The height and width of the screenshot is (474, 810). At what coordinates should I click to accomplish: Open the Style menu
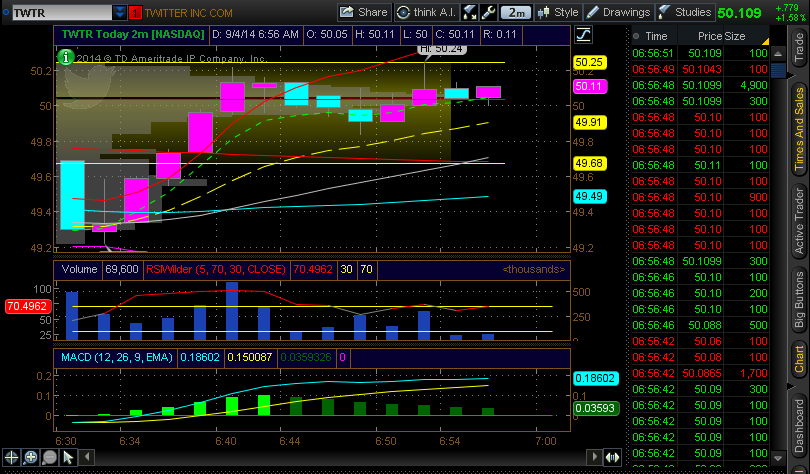click(x=558, y=12)
